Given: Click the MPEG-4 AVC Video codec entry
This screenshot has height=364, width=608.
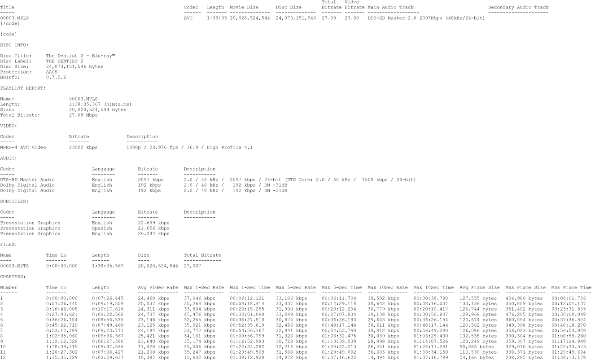Looking at the screenshot, I should pyautogui.click(x=23, y=148).
